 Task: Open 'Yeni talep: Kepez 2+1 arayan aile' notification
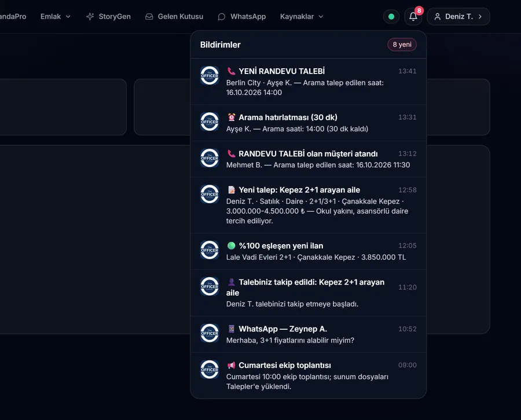pyautogui.click(x=309, y=205)
